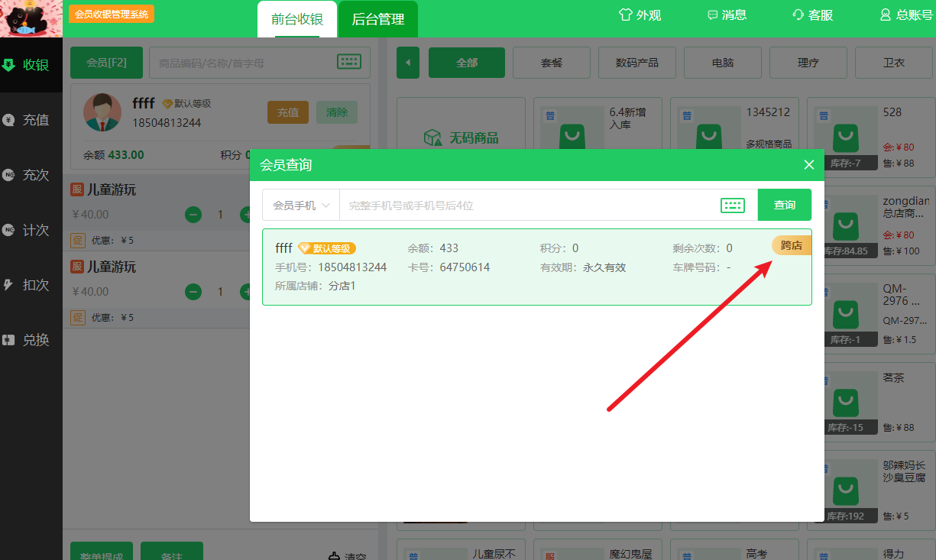Viewport: 936px width, 560px height.
Task: Open 消息 messages
Action: [727, 15]
